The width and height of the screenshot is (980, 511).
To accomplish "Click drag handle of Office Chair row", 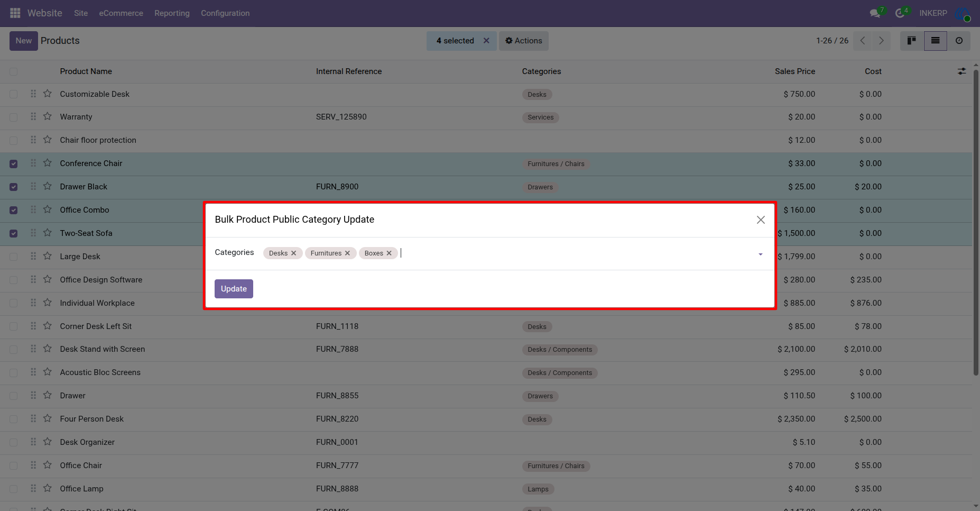I will click(x=33, y=465).
